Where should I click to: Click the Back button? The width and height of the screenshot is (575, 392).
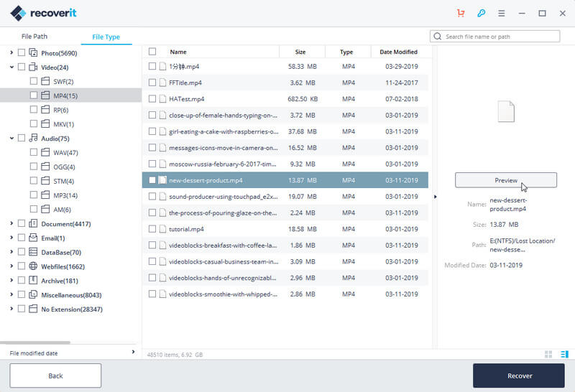tap(55, 375)
